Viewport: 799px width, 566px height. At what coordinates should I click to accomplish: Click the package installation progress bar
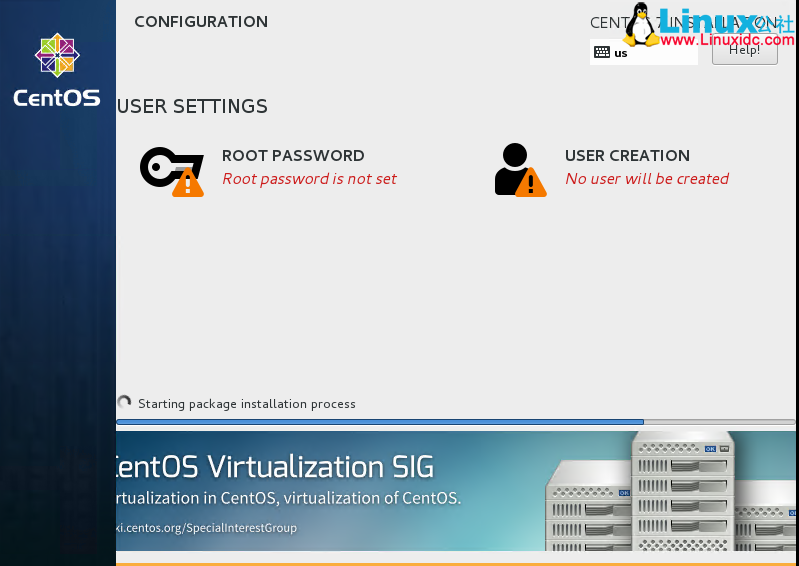tap(456, 422)
